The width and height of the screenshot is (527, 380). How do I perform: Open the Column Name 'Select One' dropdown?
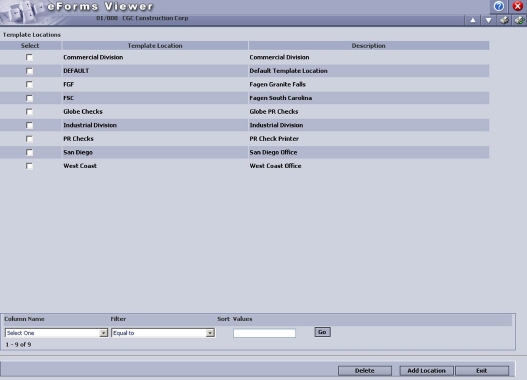56,333
